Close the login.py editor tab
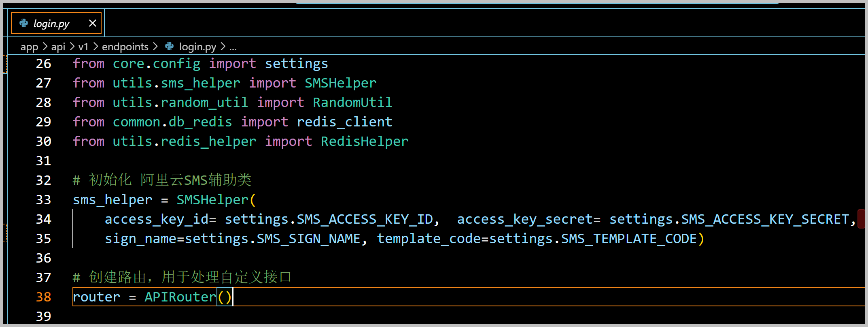 click(x=93, y=23)
